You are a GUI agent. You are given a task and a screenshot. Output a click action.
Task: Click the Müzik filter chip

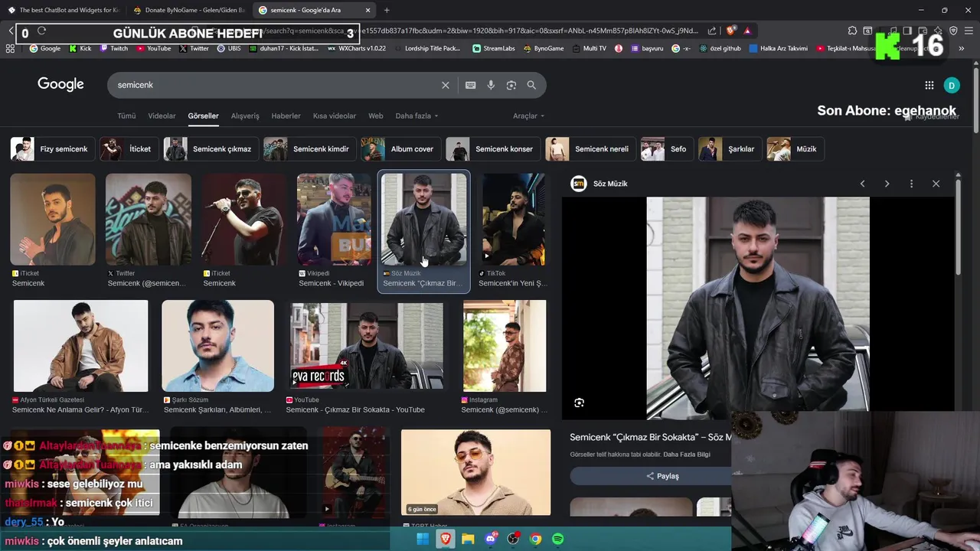(x=795, y=149)
